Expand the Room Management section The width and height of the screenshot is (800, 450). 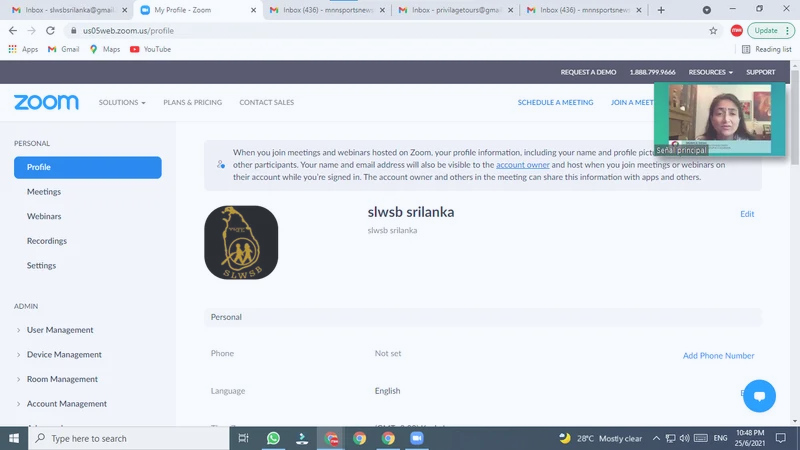click(x=62, y=379)
